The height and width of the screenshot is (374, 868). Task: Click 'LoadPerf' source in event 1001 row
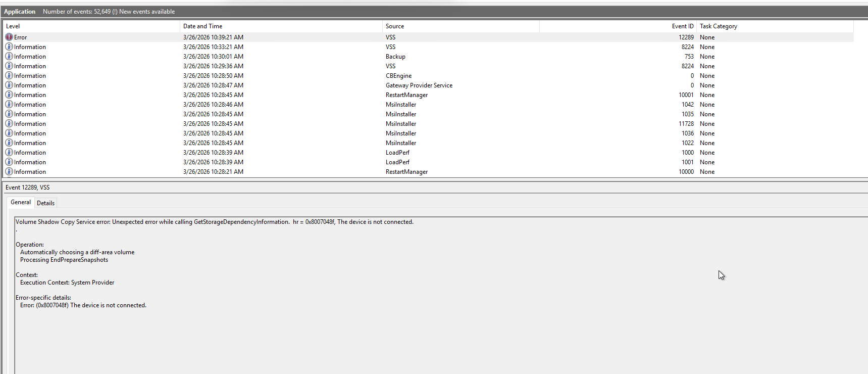coord(397,162)
